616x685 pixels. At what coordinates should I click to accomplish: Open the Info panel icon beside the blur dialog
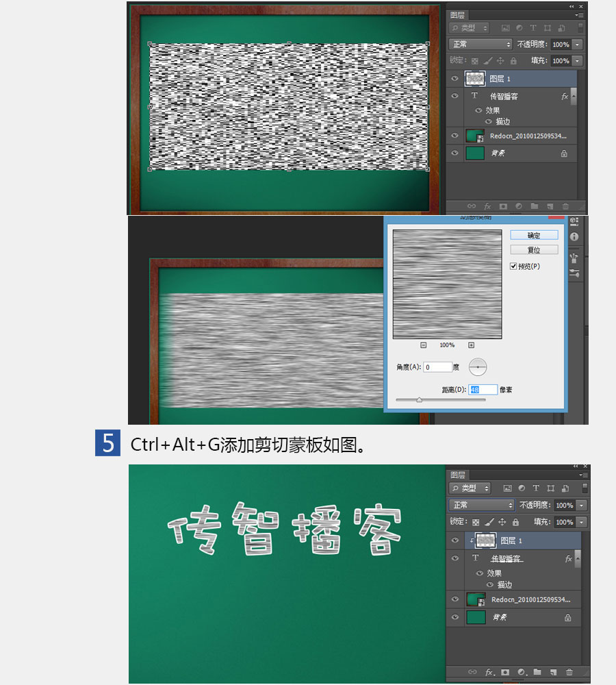tap(574, 237)
